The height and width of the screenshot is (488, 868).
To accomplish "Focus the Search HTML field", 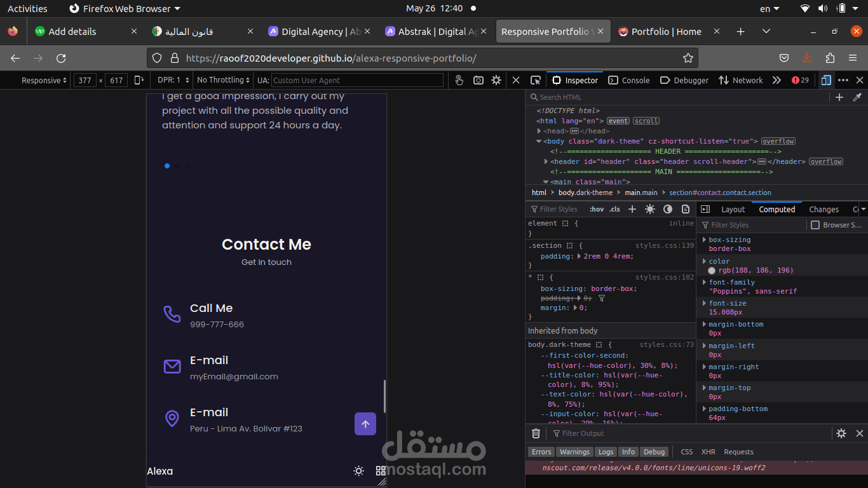I will [677, 97].
